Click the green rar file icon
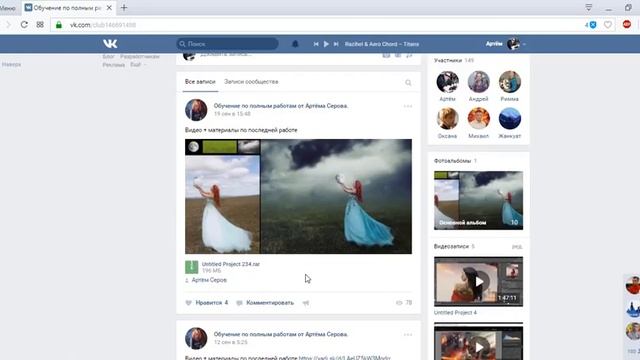This screenshot has width=640, height=360. tap(191, 267)
